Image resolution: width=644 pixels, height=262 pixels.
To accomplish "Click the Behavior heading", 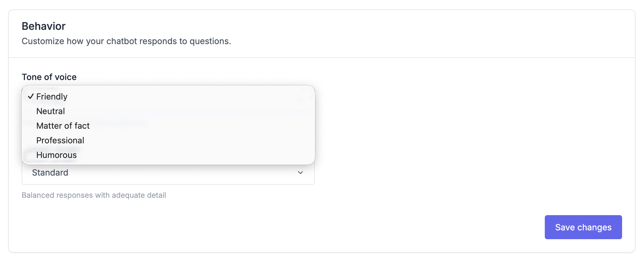I will [44, 26].
